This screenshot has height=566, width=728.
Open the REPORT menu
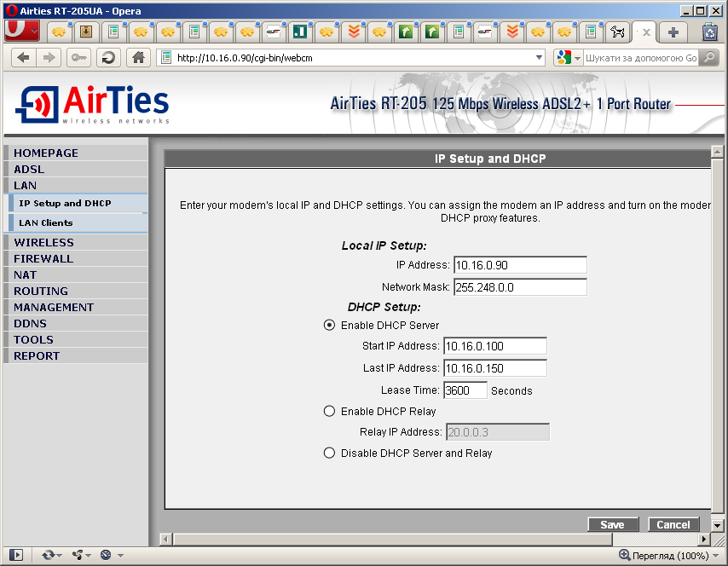(x=76, y=356)
